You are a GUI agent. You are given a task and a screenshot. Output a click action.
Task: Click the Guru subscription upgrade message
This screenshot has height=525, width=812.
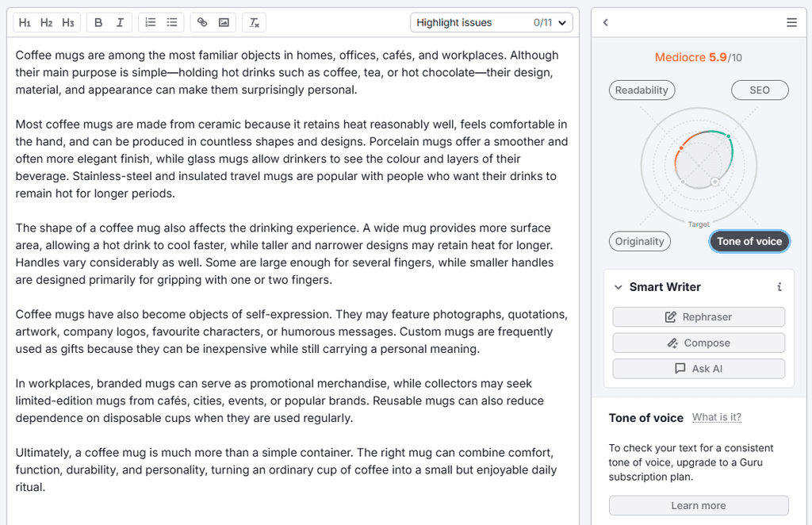point(691,462)
